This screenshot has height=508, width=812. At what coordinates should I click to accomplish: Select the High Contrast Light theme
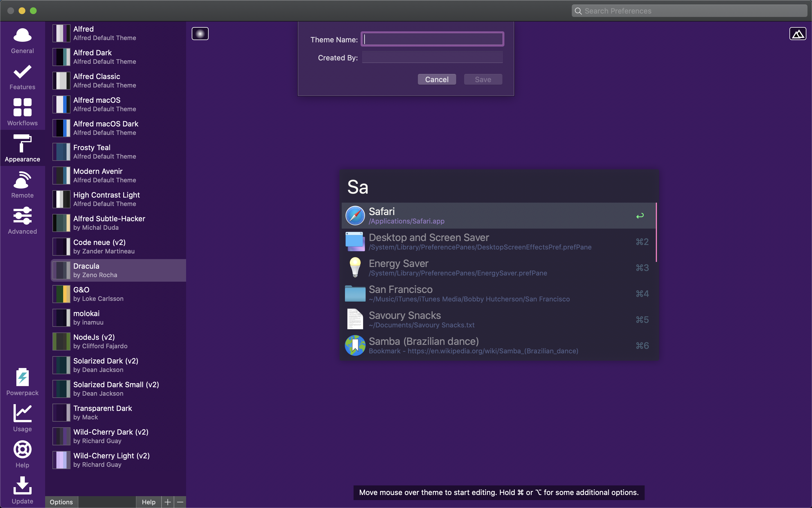tap(118, 199)
